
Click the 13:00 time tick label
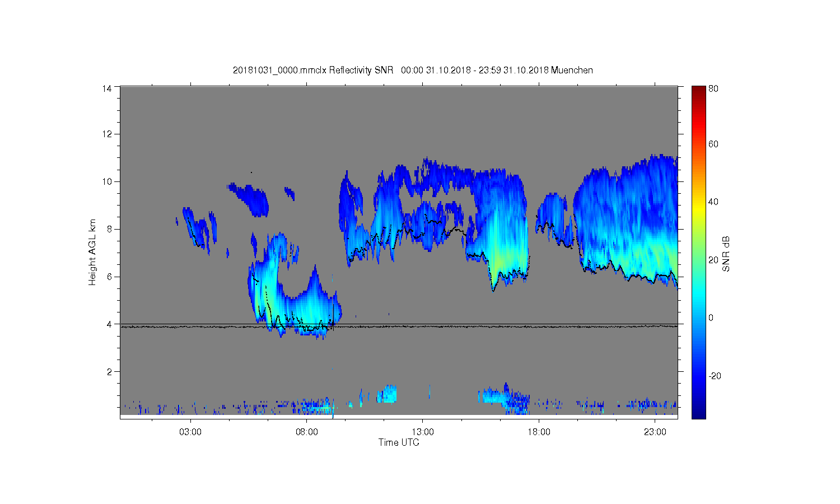coord(423,432)
